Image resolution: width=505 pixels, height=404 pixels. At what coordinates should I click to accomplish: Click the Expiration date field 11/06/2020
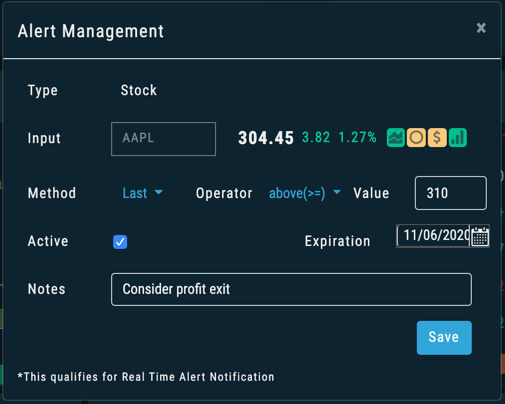pos(433,236)
